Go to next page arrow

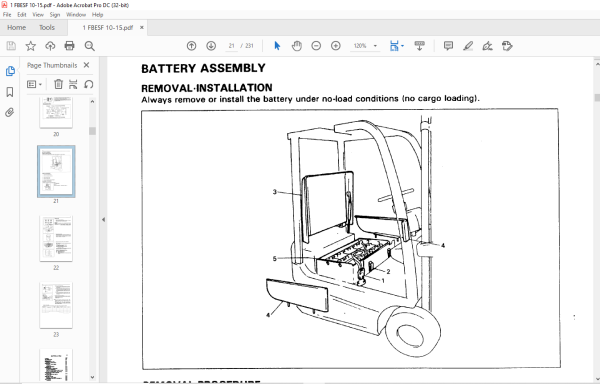click(x=211, y=46)
